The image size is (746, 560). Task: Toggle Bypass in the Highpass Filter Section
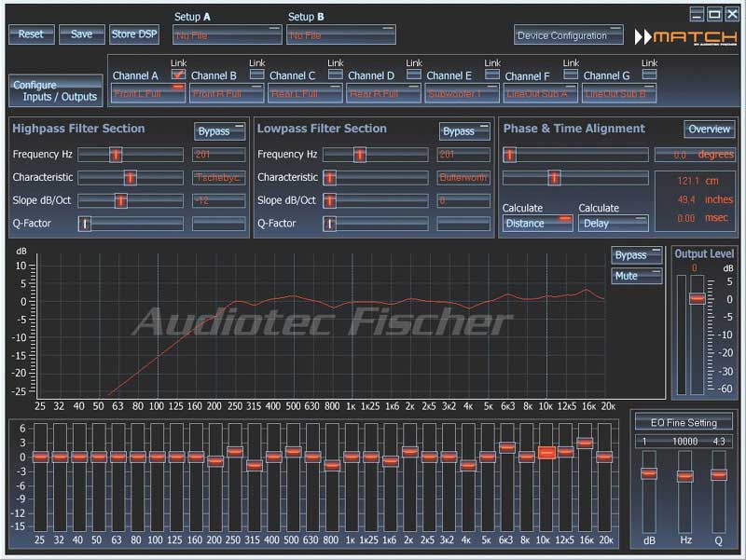click(219, 131)
